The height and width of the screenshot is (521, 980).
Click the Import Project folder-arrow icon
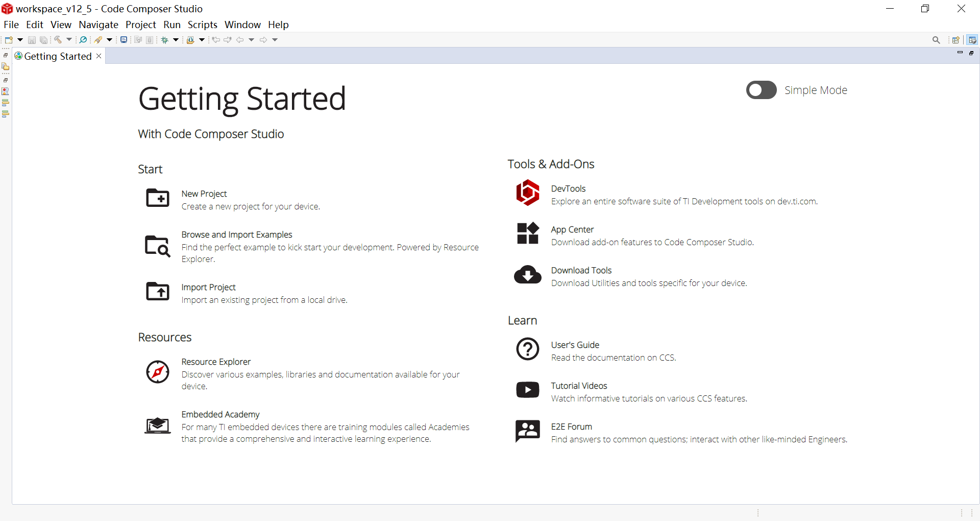click(158, 291)
